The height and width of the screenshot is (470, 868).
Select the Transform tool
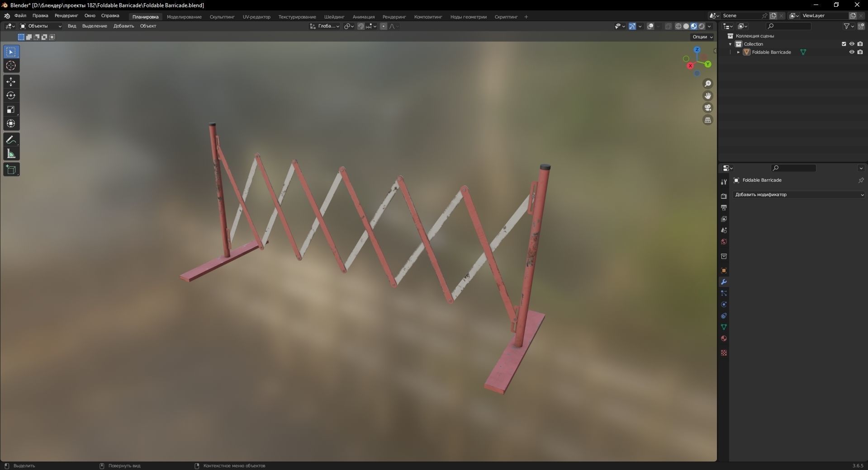[x=11, y=124]
